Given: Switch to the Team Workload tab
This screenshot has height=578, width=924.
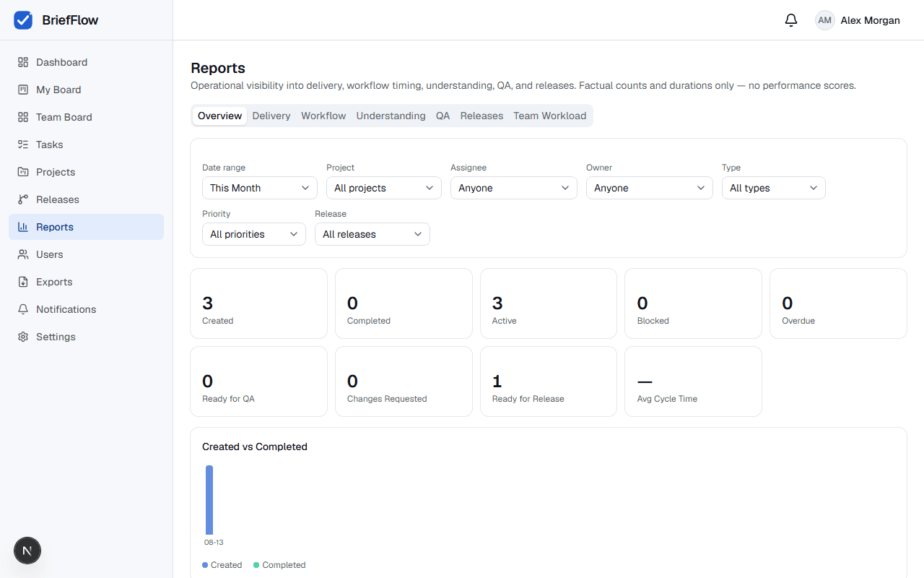Looking at the screenshot, I should 550,116.
